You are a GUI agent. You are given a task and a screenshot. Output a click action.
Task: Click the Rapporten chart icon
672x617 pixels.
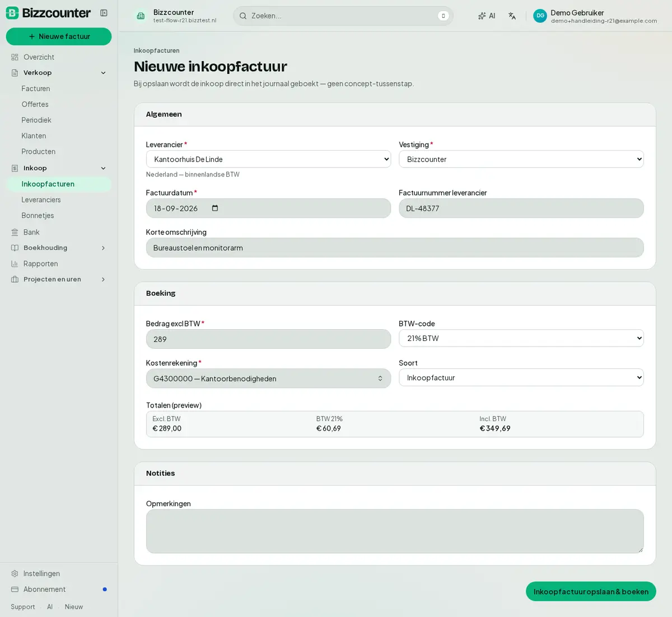pyautogui.click(x=15, y=264)
